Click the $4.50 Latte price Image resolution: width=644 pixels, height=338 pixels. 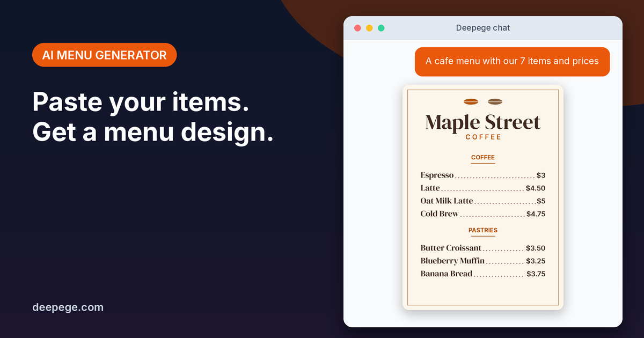click(536, 188)
